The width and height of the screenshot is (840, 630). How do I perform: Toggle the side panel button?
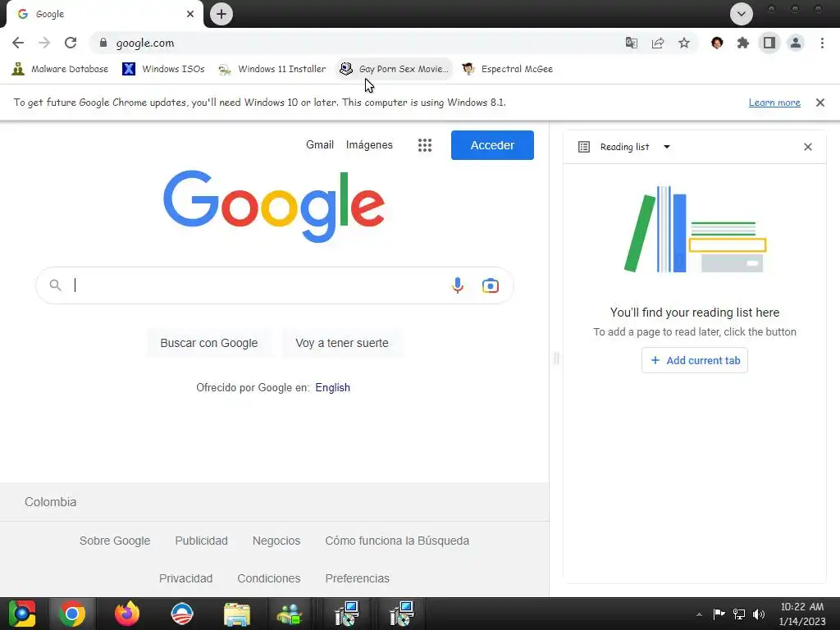pos(769,43)
